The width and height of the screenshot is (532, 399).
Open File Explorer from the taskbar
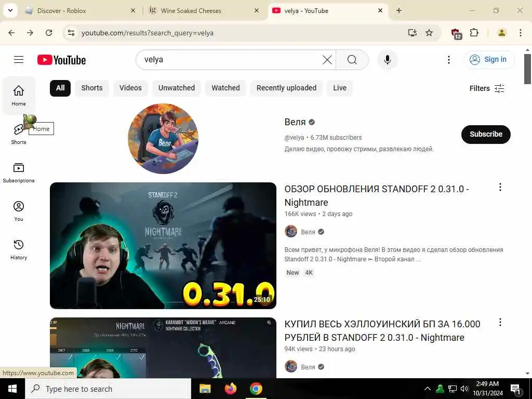[205, 389]
